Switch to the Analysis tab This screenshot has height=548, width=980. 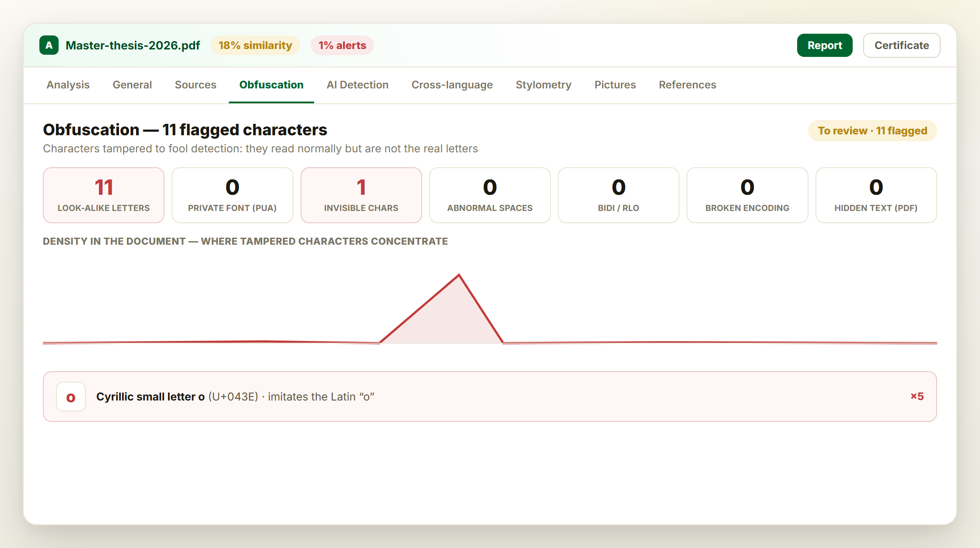tap(68, 85)
